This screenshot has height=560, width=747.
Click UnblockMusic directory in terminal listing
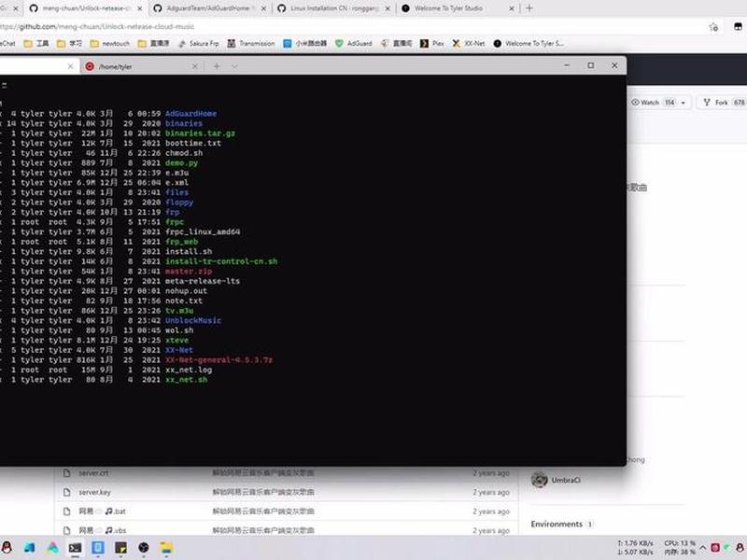193,320
